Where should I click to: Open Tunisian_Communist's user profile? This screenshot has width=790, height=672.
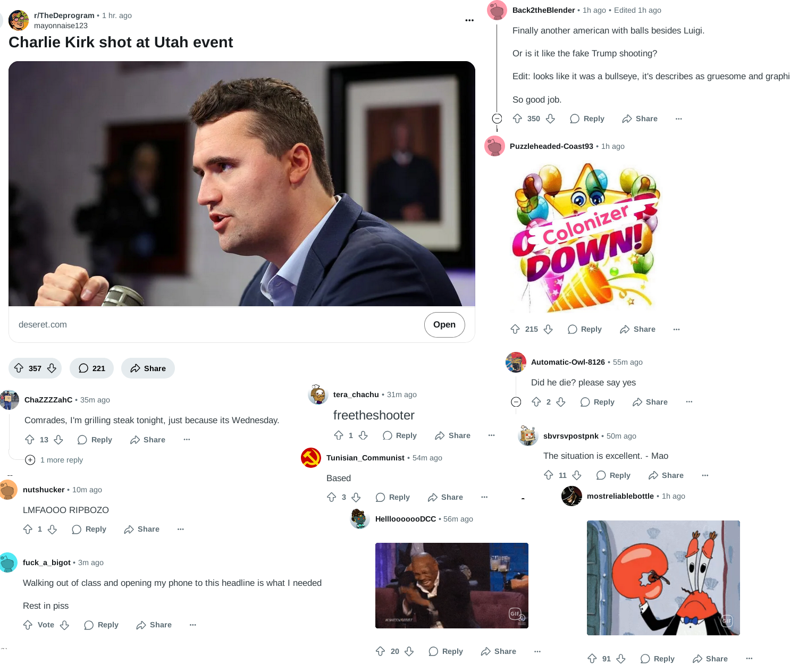coord(365,458)
